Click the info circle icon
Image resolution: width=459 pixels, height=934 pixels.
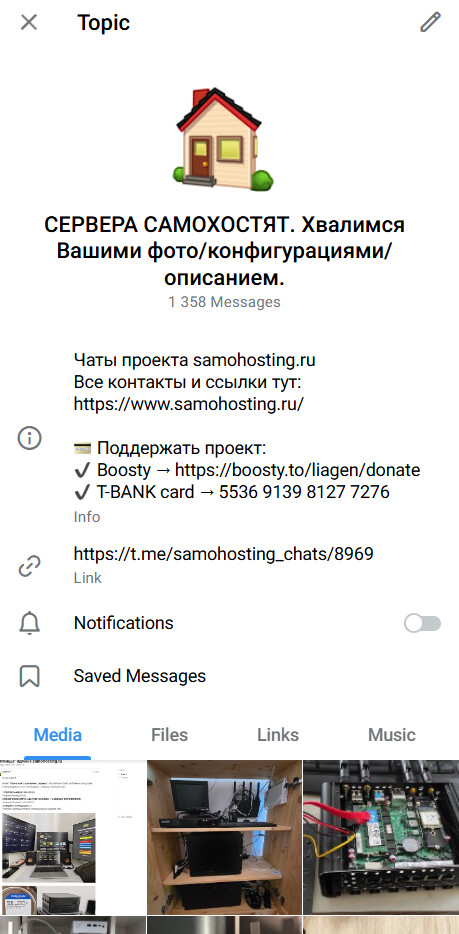[x=29, y=438]
